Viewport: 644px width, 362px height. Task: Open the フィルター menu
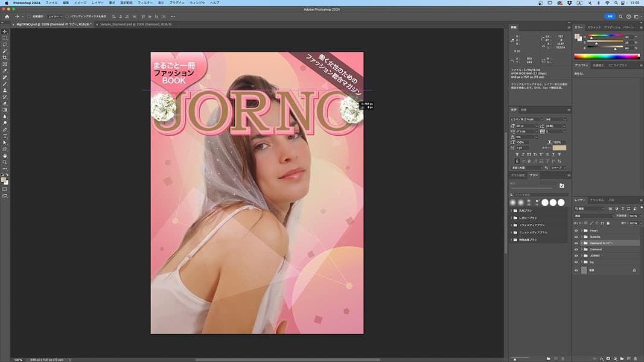[145, 3]
